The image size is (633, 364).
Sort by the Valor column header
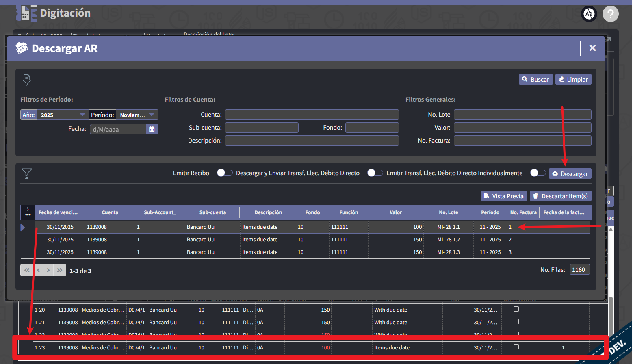tap(395, 212)
